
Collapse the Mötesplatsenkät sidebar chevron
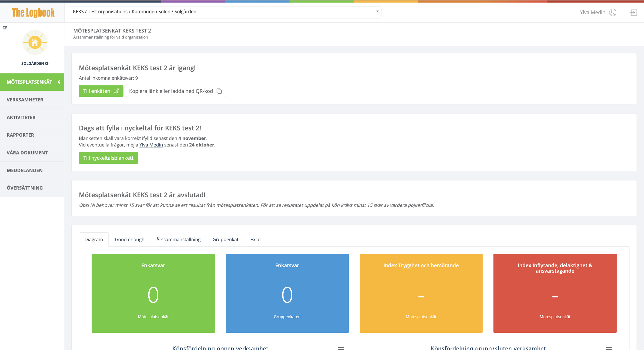point(59,82)
